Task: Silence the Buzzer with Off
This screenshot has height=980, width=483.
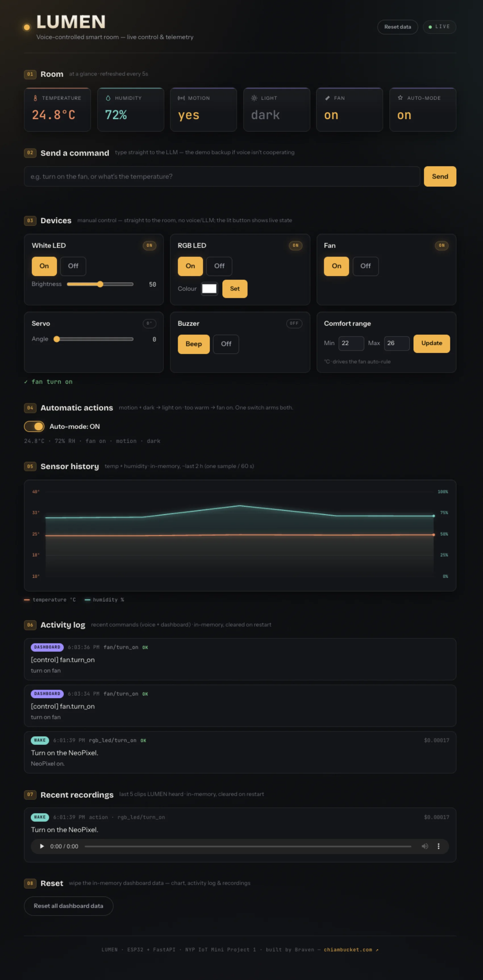Action: tap(226, 344)
